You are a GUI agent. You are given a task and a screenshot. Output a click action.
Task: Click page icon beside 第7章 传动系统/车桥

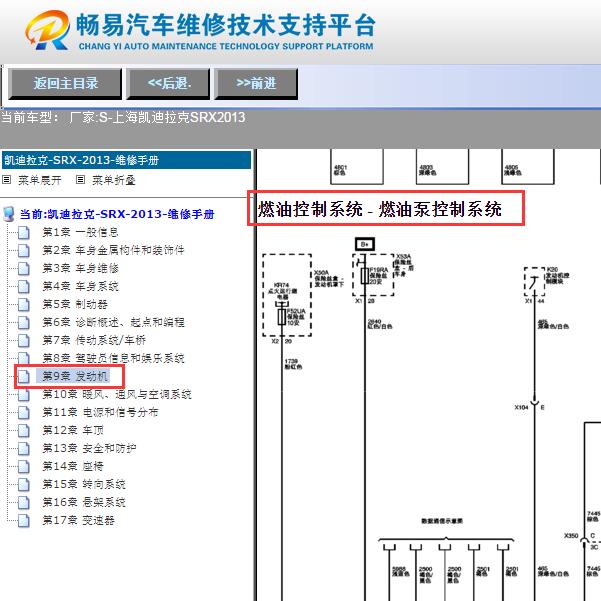click(x=24, y=341)
